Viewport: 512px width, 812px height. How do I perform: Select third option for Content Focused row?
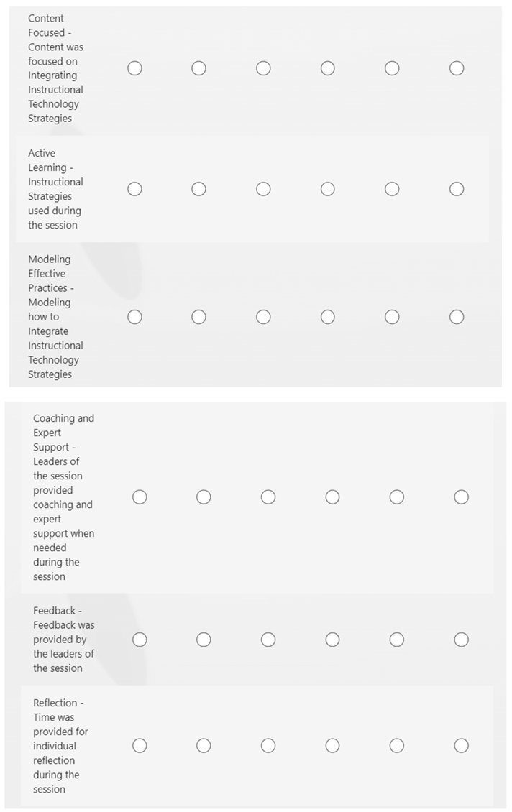pos(263,68)
